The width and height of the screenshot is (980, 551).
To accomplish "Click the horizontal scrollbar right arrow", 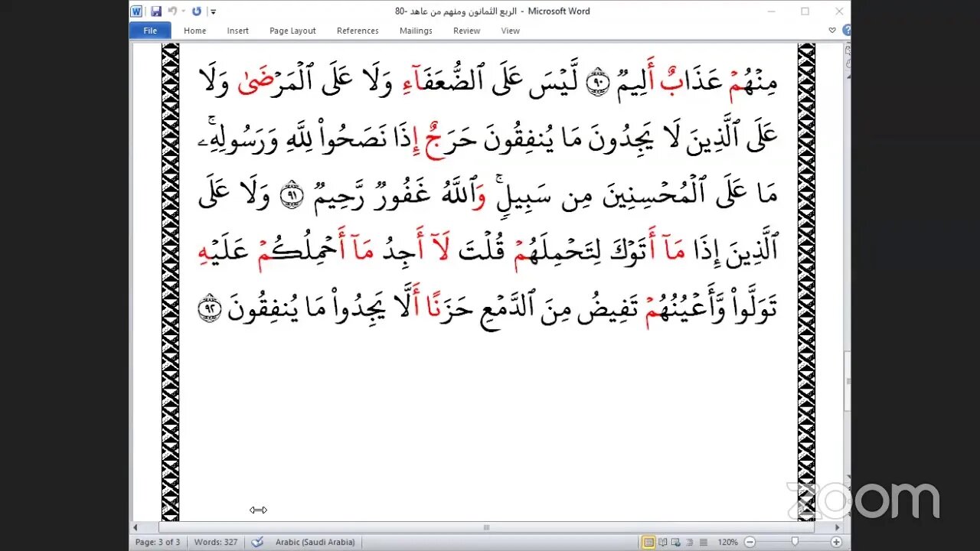I will (x=837, y=527).
